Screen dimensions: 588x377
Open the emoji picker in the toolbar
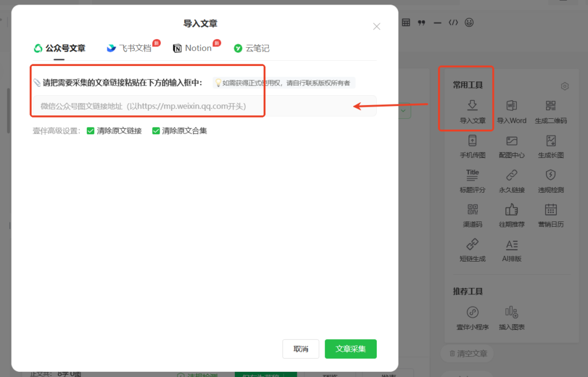[x=469, y=22]
